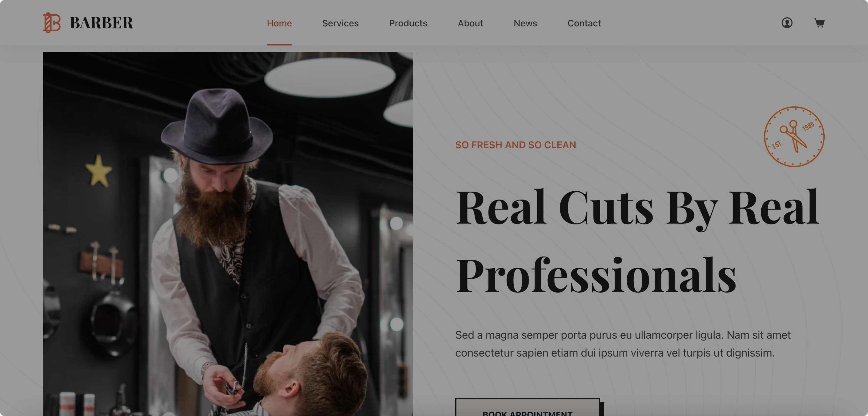Screen dimensions: 868x416
Task: Open the user account icon
Action: point(787,23)
